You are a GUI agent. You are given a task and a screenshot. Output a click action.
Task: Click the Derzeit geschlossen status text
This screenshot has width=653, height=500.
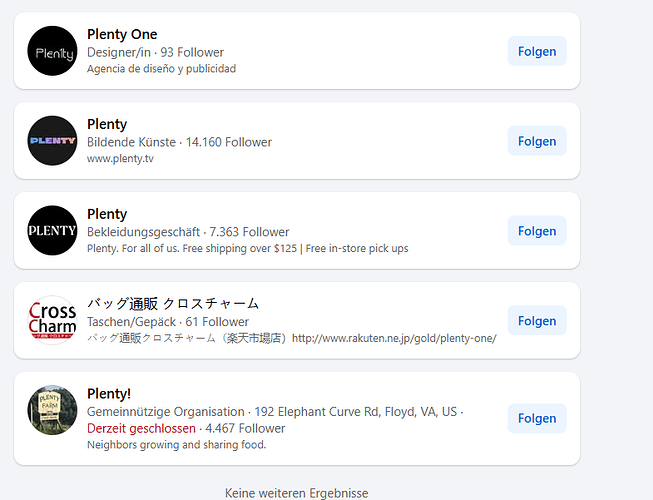pyautogui.click(x=141, y=428)
